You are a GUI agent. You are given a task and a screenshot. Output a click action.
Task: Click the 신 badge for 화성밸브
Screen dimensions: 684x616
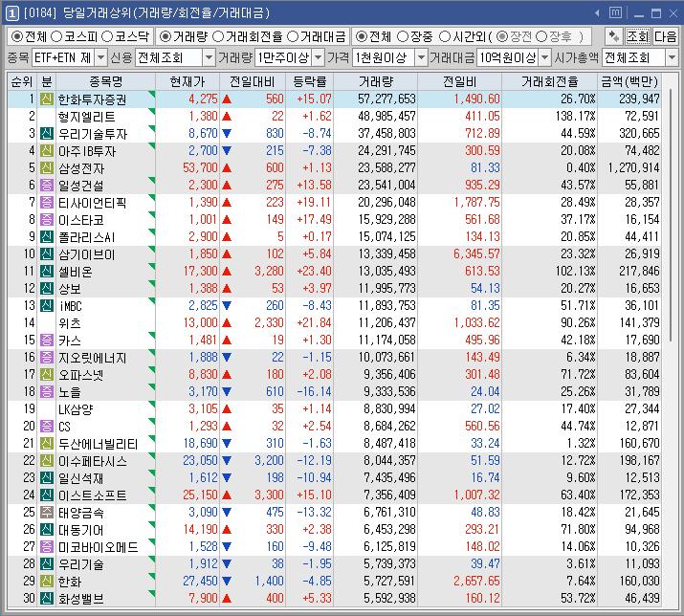pos(47,599)
